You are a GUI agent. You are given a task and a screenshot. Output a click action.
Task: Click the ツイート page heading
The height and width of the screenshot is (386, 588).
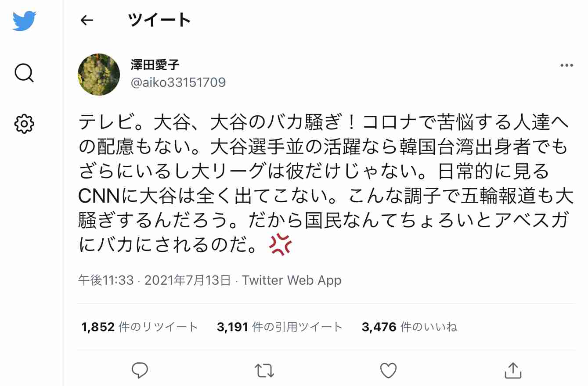click(160, 20)
